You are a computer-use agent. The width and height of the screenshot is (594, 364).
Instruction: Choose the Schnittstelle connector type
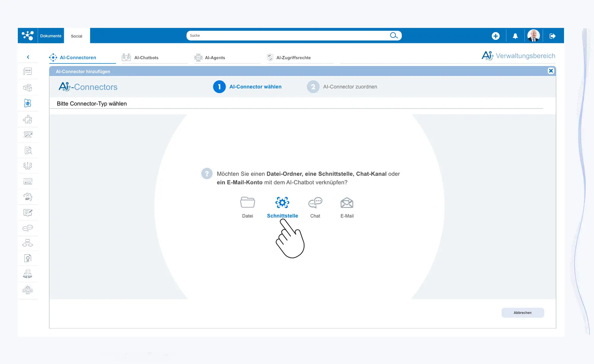(x=282, y=203)
